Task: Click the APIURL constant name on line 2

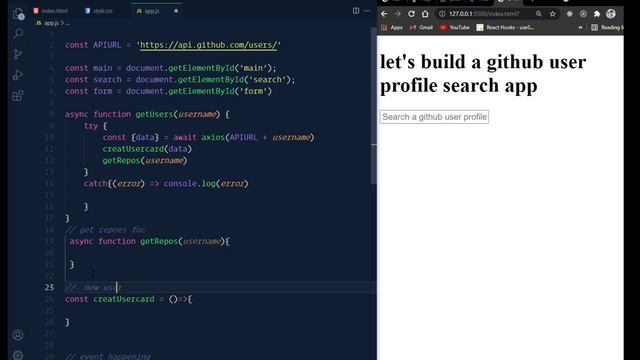Action: [107, 45]
